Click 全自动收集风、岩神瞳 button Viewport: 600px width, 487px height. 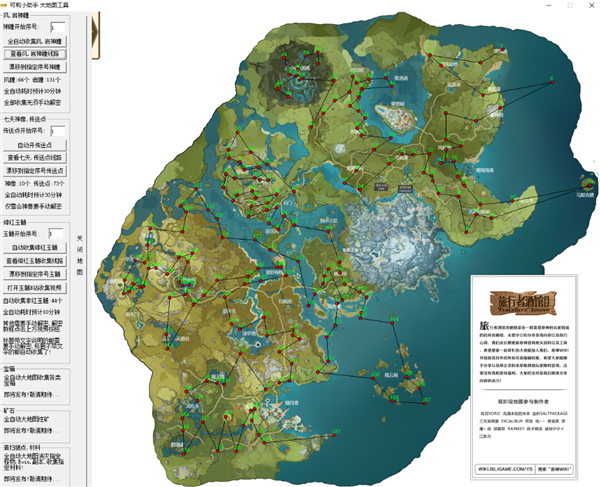35,41
